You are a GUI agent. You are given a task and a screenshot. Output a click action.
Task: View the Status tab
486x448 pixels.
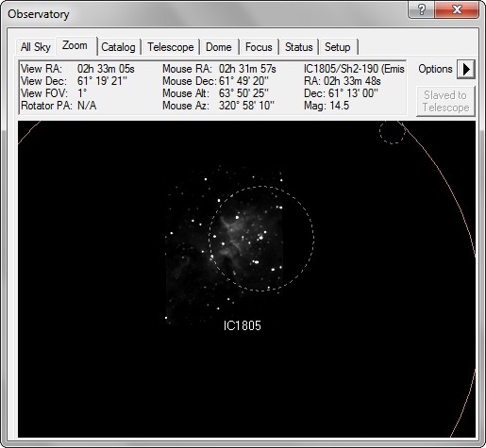point(299,47)
